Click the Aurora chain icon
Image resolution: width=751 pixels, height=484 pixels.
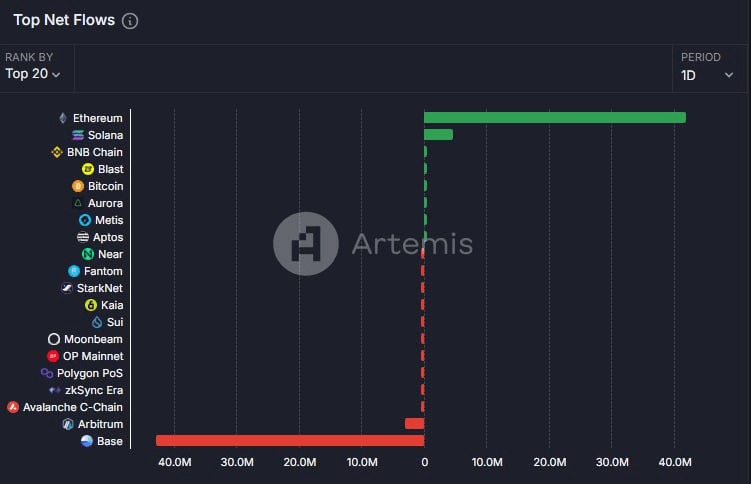tap(78, 203)
